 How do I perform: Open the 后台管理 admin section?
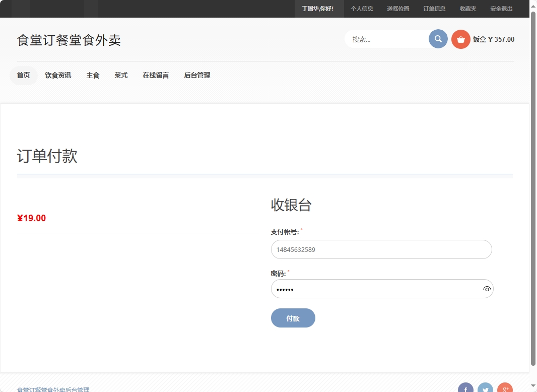(197, 75)
